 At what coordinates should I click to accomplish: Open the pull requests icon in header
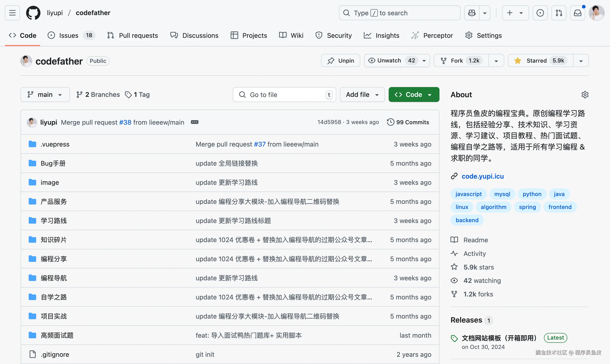[559, 13]
